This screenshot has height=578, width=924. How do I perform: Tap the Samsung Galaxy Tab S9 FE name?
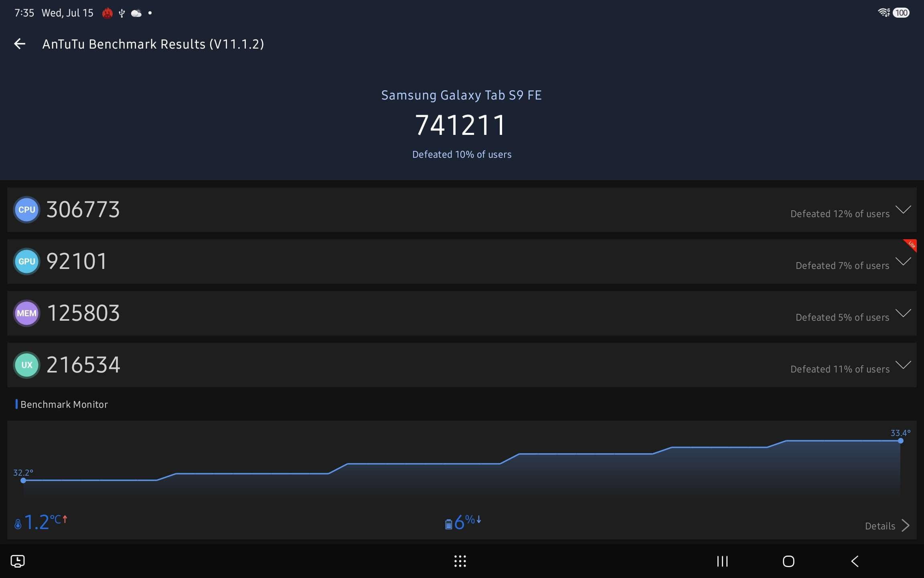(462, 95)
